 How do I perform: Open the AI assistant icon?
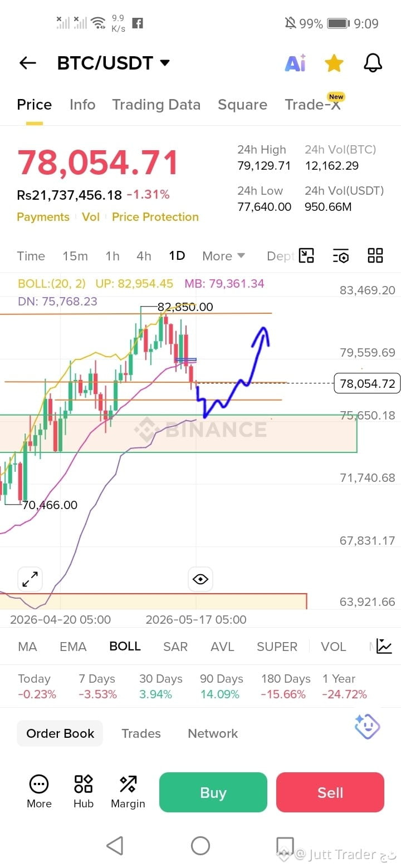coord(295,63)
